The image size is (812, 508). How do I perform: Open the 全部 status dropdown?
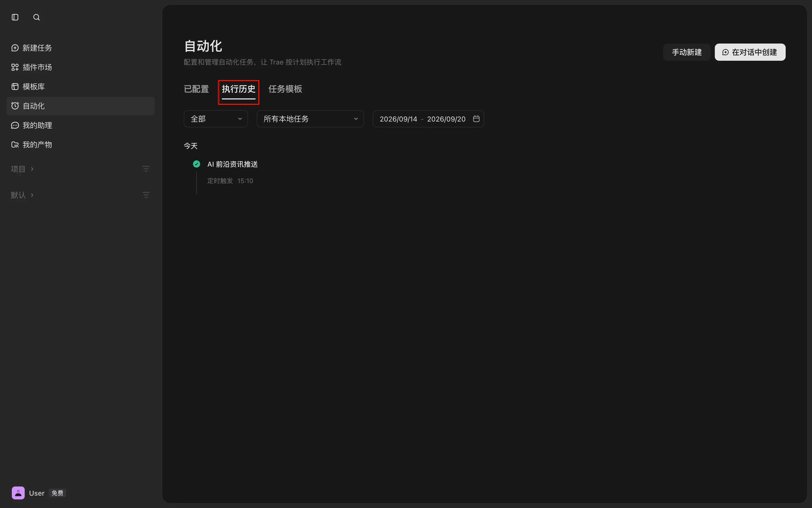216,119
